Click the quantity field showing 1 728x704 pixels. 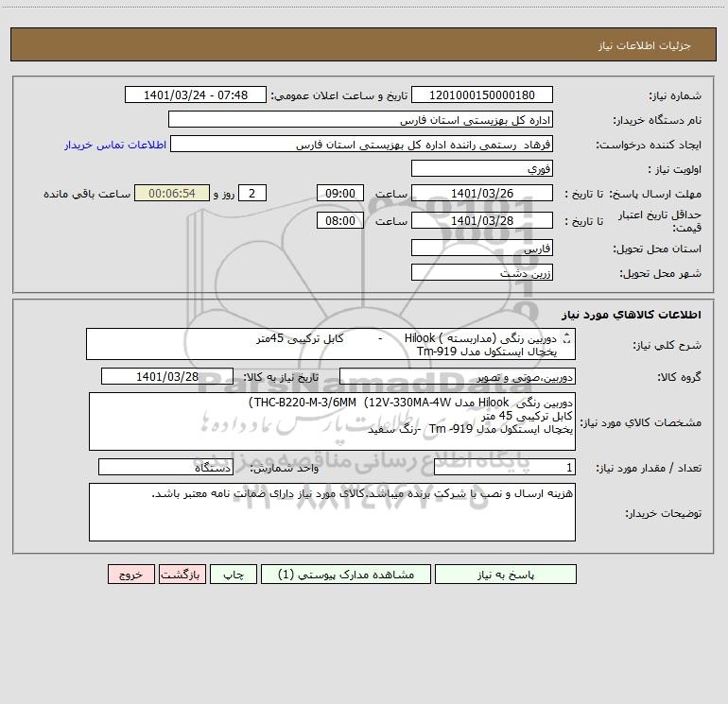pos(505,467)
